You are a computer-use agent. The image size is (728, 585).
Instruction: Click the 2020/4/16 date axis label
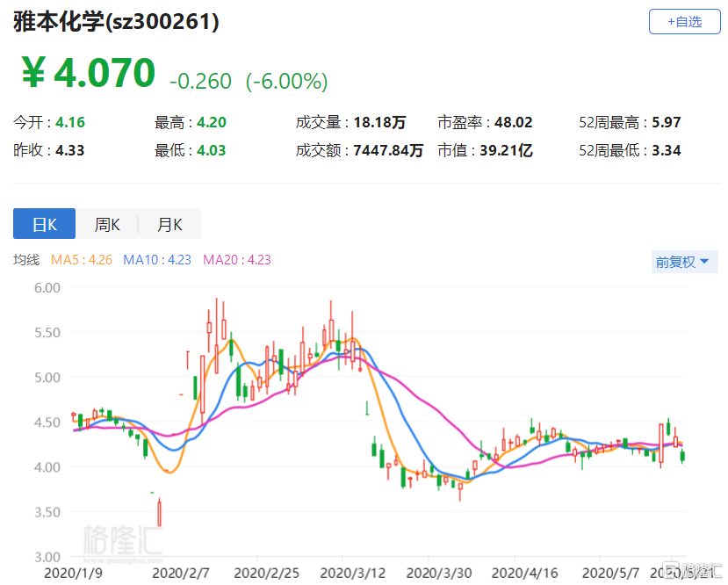(x=524, y=573)
